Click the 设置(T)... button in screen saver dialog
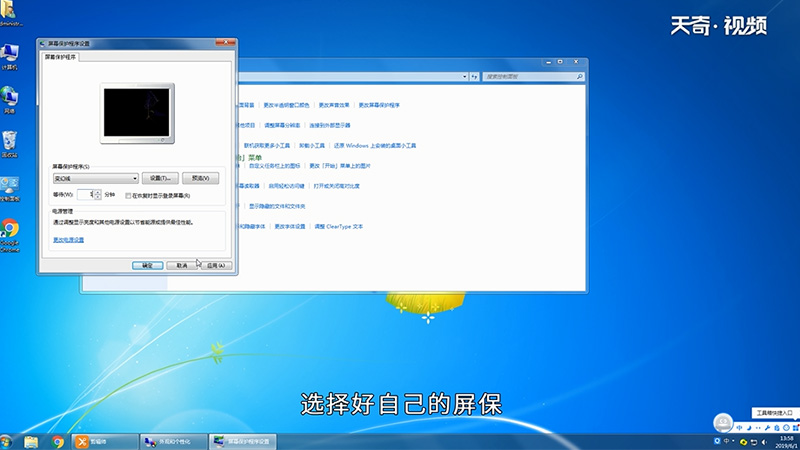The image size is (800, 450). pyautogui.click(x=160, y=178)
